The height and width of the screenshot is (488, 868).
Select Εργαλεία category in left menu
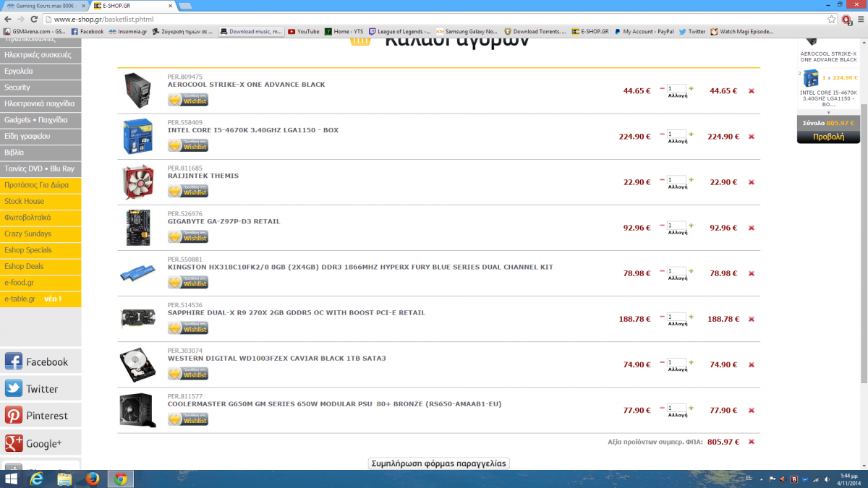pyautogui.click(x=41, y=71)
